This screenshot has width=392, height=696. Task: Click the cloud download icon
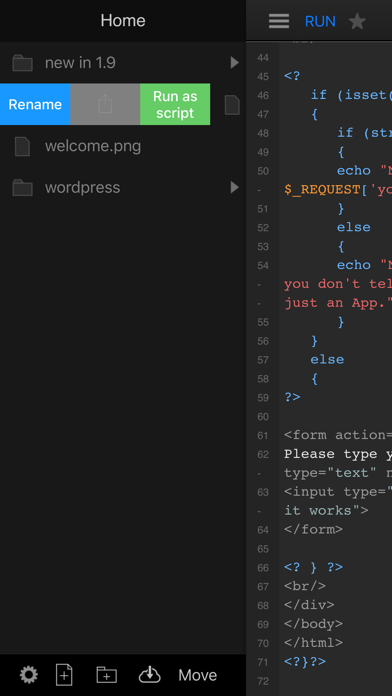pyautogui.click(x=150, y=675)
